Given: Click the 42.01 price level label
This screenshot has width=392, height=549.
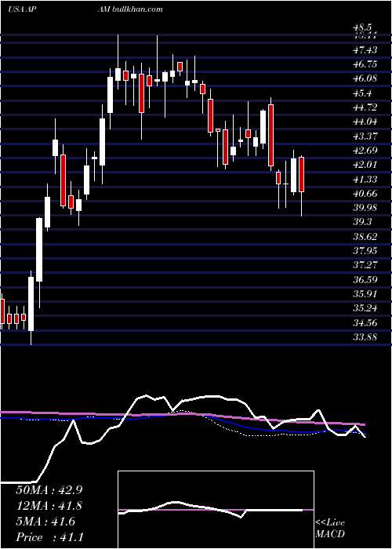Looking at the screenshot, I should pos(365,165).
